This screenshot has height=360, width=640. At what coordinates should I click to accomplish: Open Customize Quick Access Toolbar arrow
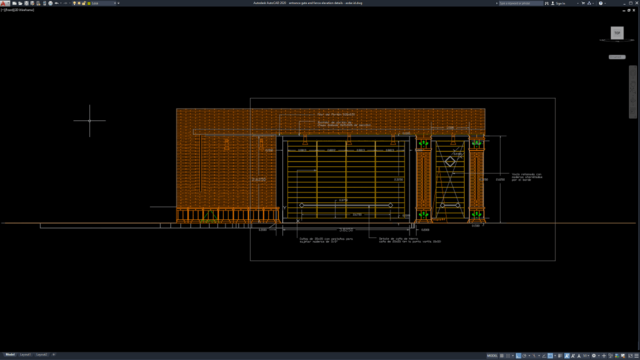click(118, 3)
